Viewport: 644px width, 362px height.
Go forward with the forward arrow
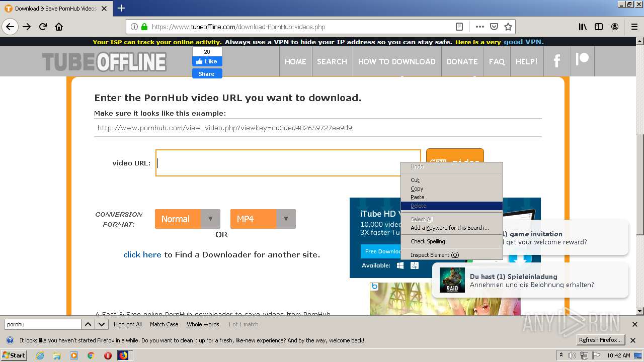tap(27, 27)
